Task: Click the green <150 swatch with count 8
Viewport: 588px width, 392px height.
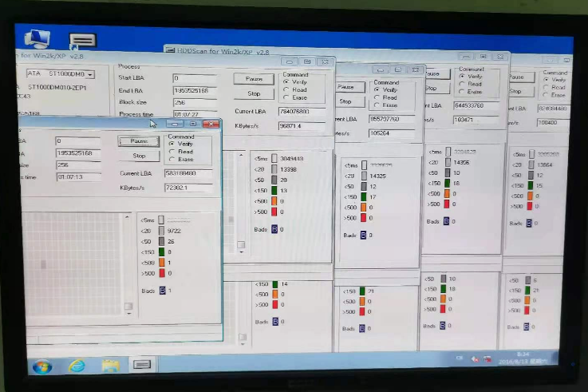Action: click(x=162, y=251)
